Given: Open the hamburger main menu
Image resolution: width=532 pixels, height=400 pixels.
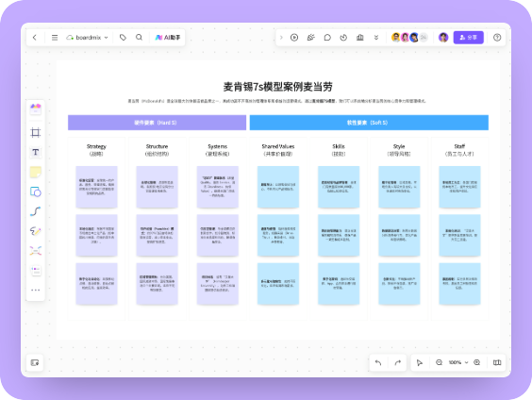Looking at the screenshot, I should (55, 38).
